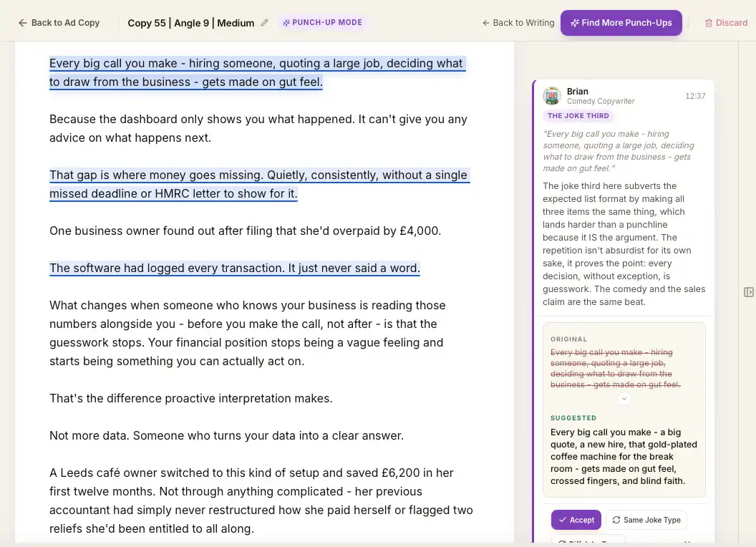
Task: Click the 'Copy 55 | Angle 9 | Medium' title
Action: pos(191,23)
